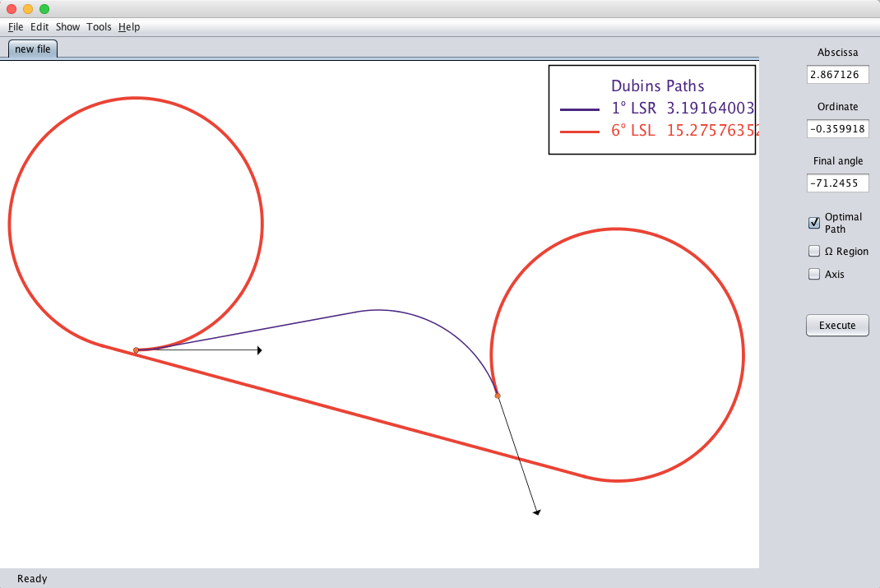This screenshot has height=588, width=880.
Task: Select the 'new file' tab
Action: point(33,49)
